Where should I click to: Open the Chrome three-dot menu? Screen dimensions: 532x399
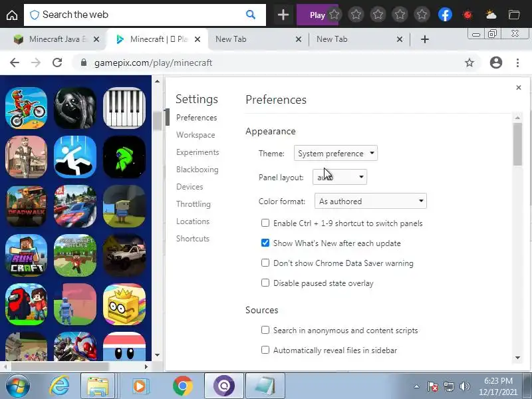tap(517, 63)
